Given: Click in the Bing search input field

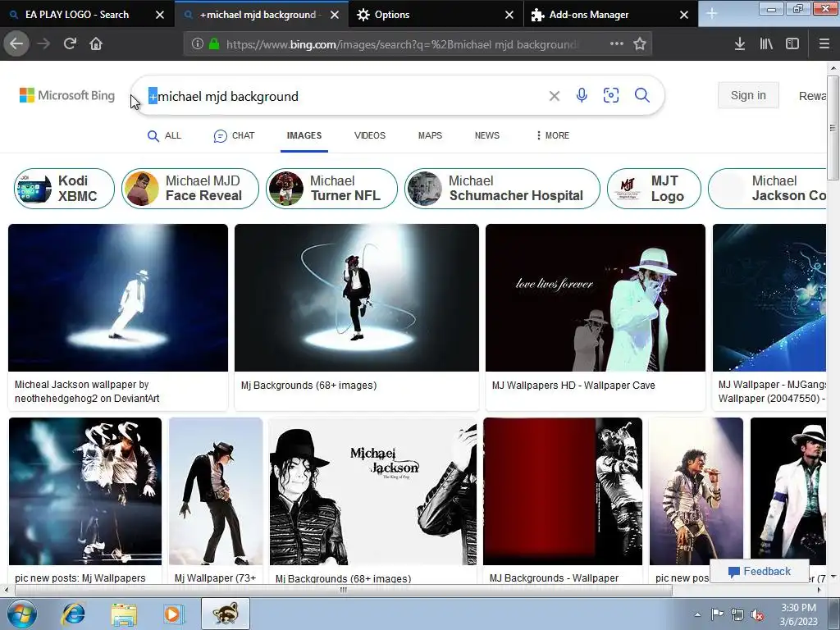Looking at the screenshot, I should (x=343, y=97).
